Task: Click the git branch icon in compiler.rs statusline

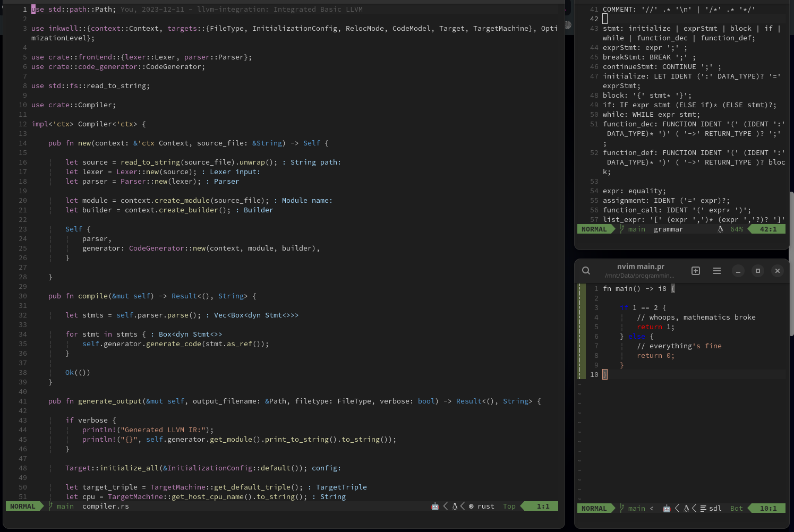Action: (x=50, y=507)
